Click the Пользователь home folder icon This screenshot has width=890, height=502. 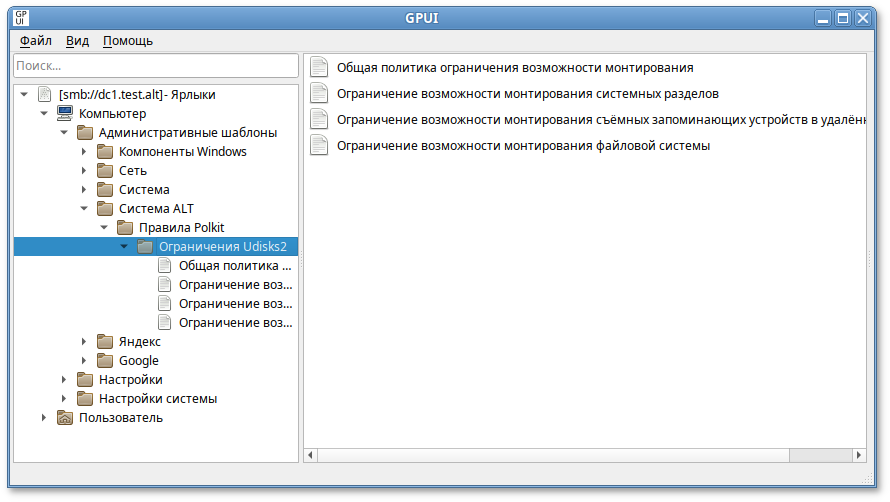tap(65, 418)
